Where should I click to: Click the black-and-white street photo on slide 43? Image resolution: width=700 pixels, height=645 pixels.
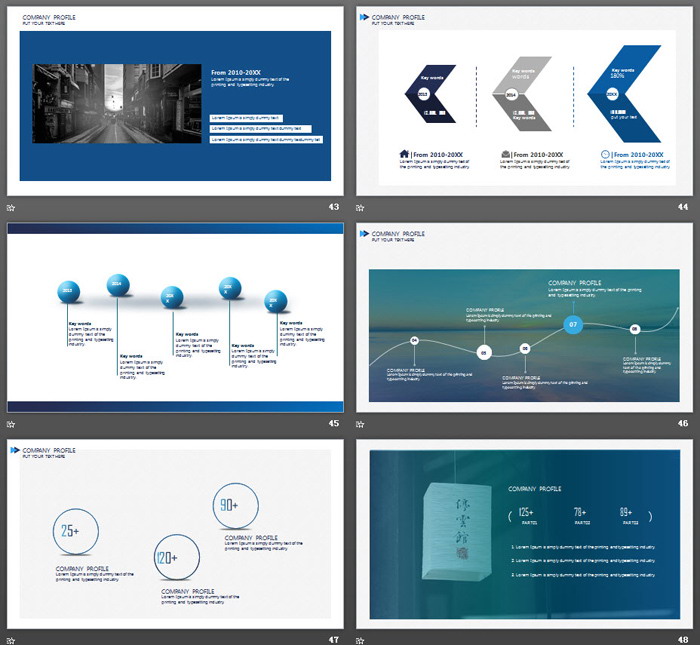117,103
